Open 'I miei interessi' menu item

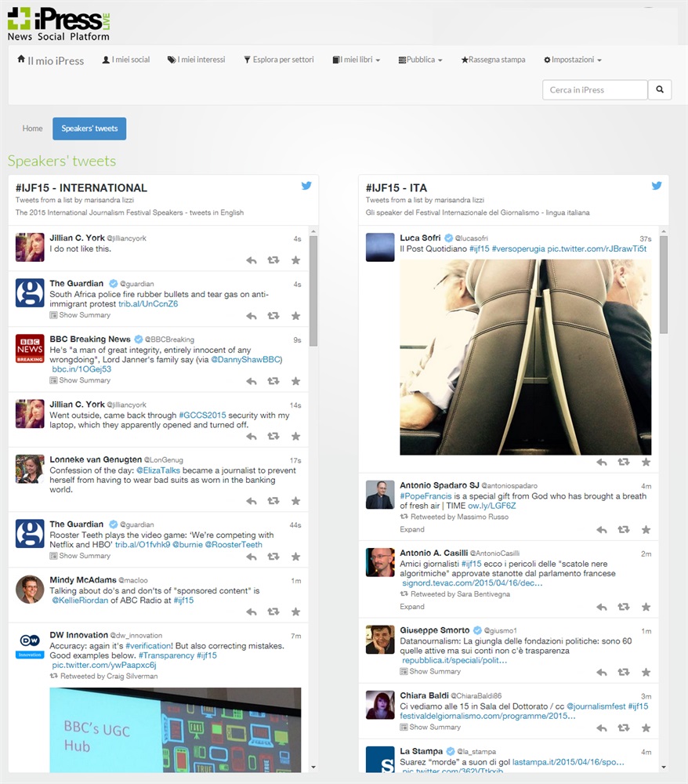[197, 60]
